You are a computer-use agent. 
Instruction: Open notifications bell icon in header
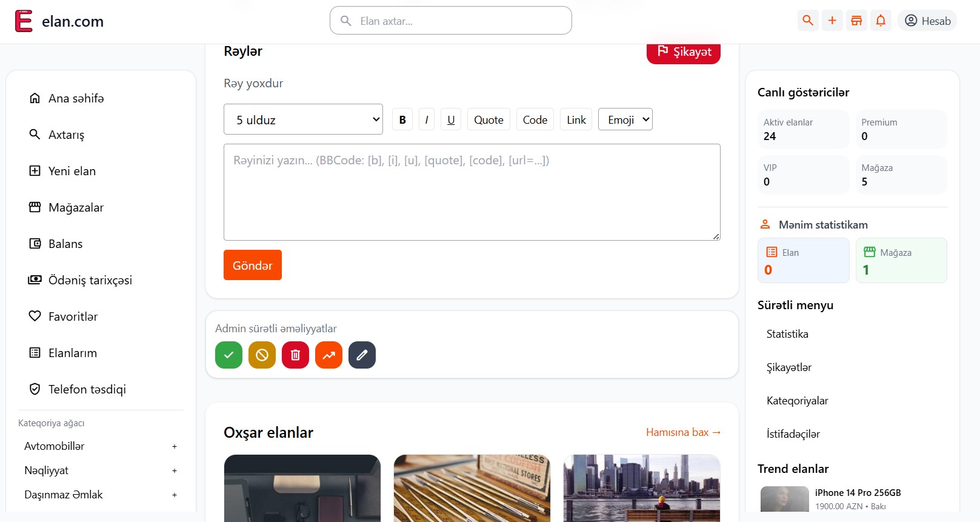[881, 21]
